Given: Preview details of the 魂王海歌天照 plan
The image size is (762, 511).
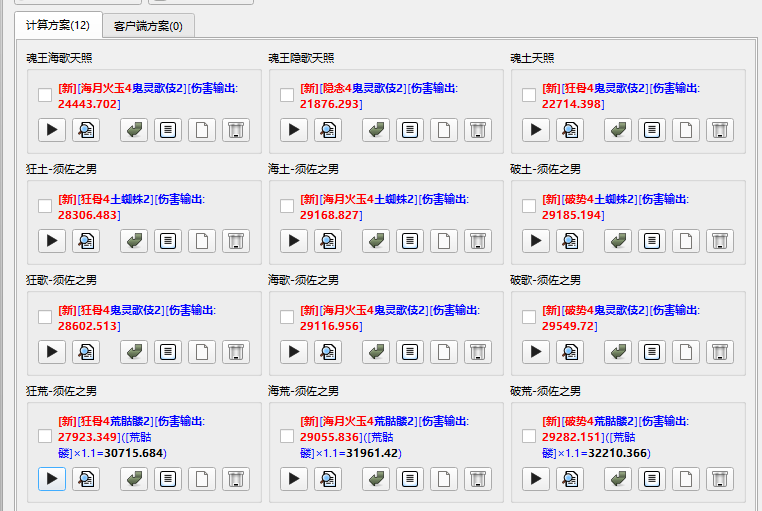Looking at the screenshot, I should click(x=86, y=130).
